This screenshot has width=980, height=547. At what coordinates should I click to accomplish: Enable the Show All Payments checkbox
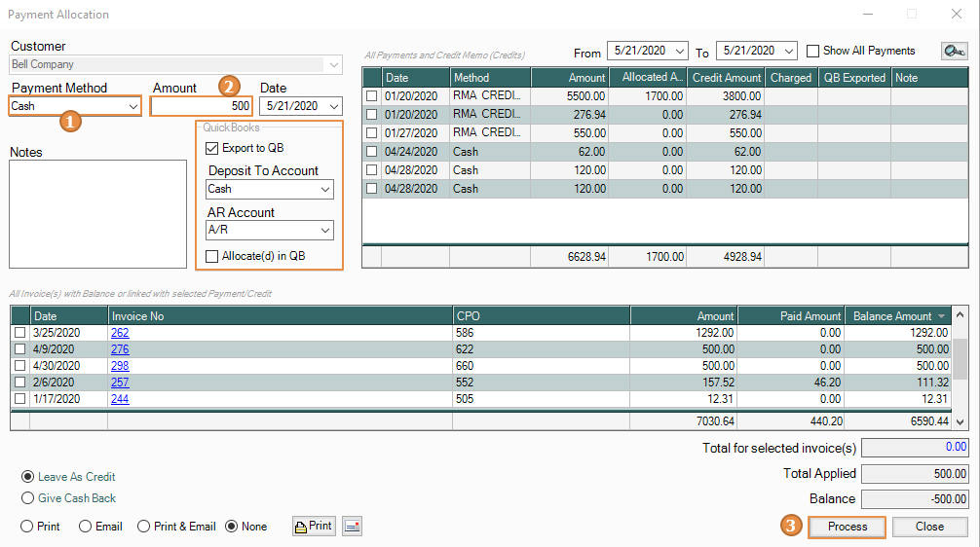[x=812, y=51]
